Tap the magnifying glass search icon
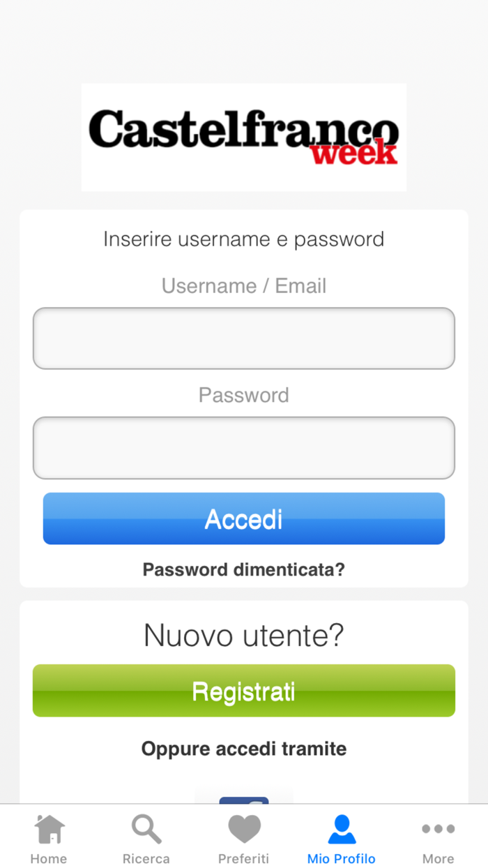The height and width of the screenshot is (868, 488). pos(146,829)
